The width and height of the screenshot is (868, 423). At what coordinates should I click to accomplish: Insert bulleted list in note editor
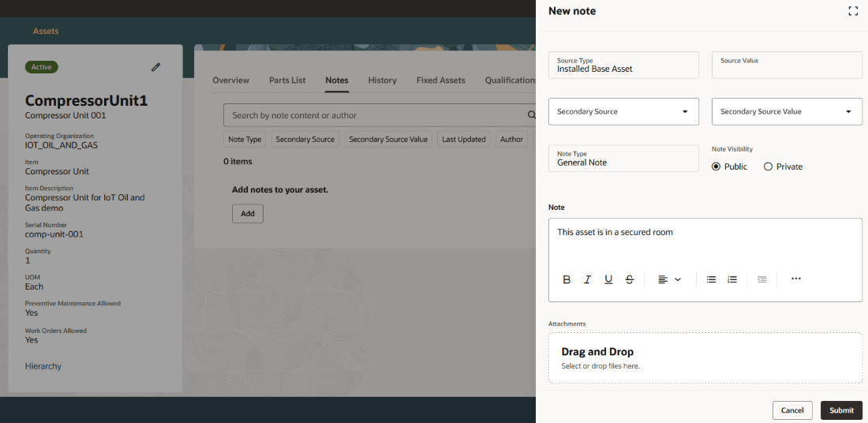click(711, 279)
